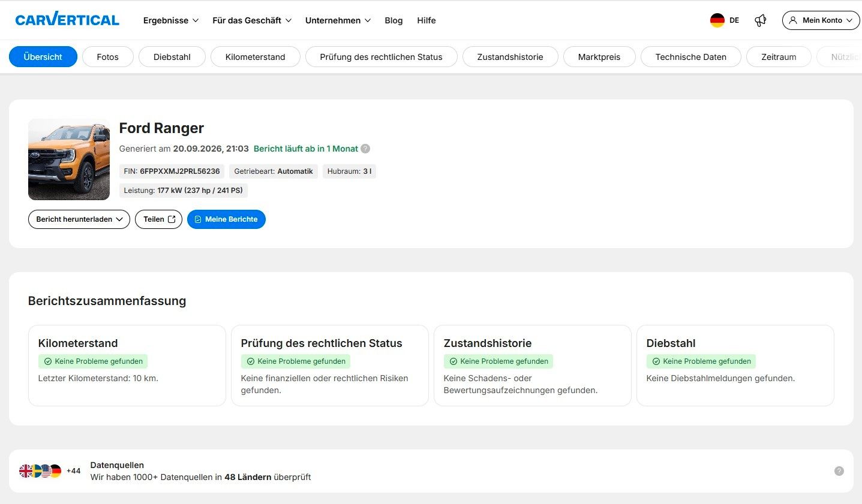Click the FIN number chip
Screen dimensions: 862x504
coord(172,171)
